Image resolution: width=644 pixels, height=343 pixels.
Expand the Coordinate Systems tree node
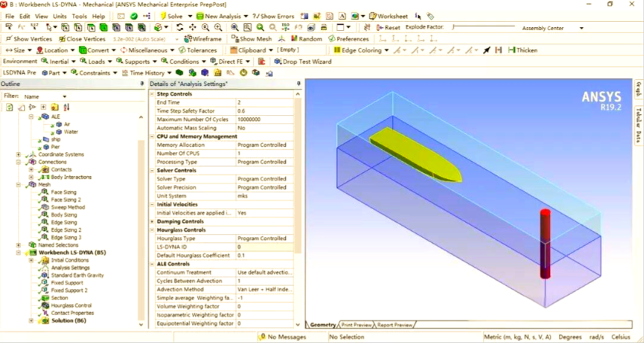[18, 154]
